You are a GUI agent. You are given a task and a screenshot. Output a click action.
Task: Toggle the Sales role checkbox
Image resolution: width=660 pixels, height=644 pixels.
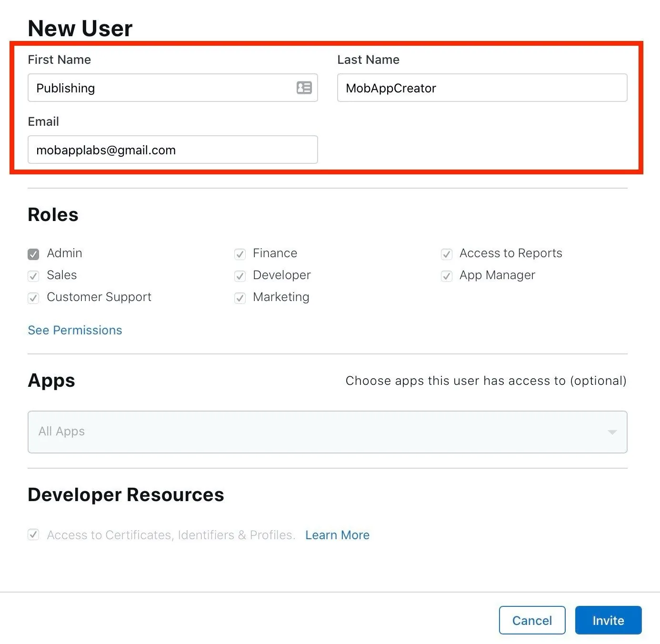pos(33,276)
